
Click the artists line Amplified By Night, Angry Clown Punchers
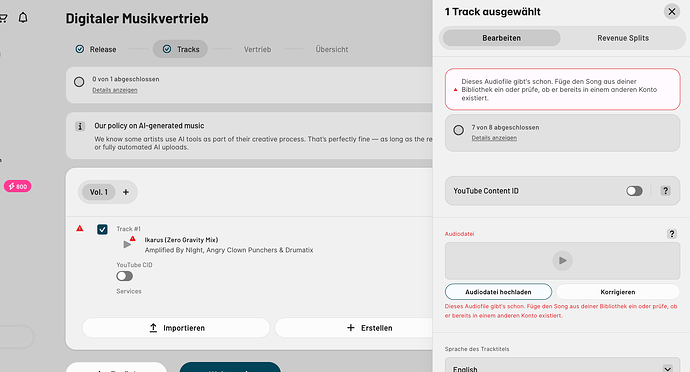229,250
